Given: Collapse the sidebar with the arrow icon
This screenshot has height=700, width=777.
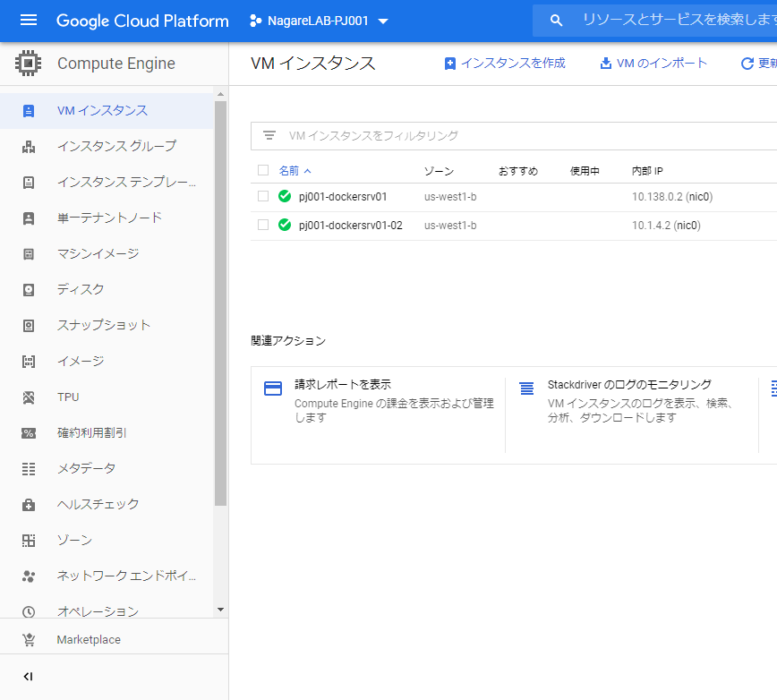Looking at the screenshot, I should pyautogui.click(x=29, y=676).
